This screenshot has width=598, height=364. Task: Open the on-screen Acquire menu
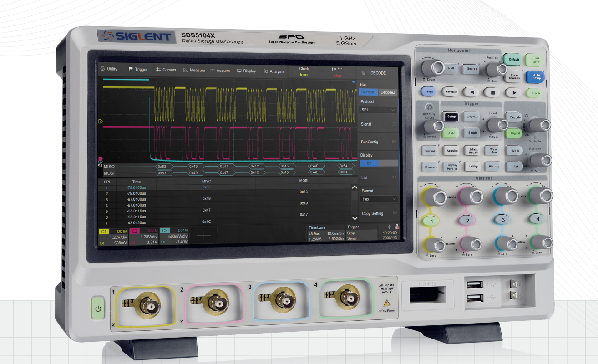(x=220, y=71)
